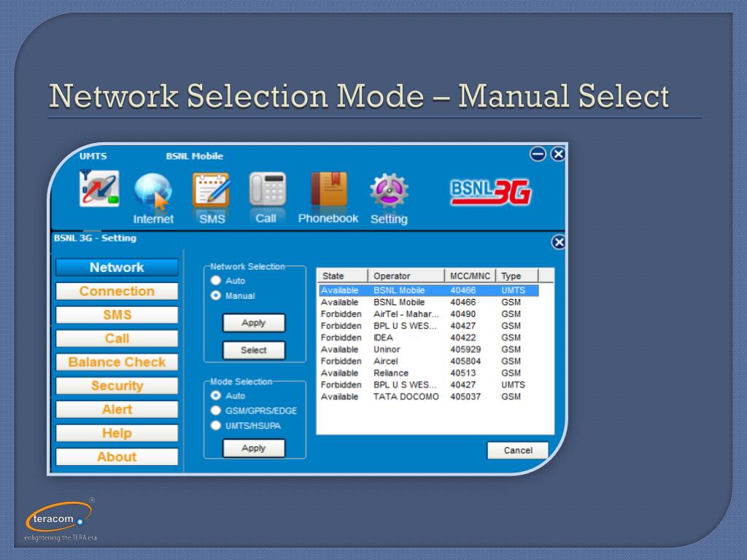
Task: Open the Help tab
Action: click(117, 433)
